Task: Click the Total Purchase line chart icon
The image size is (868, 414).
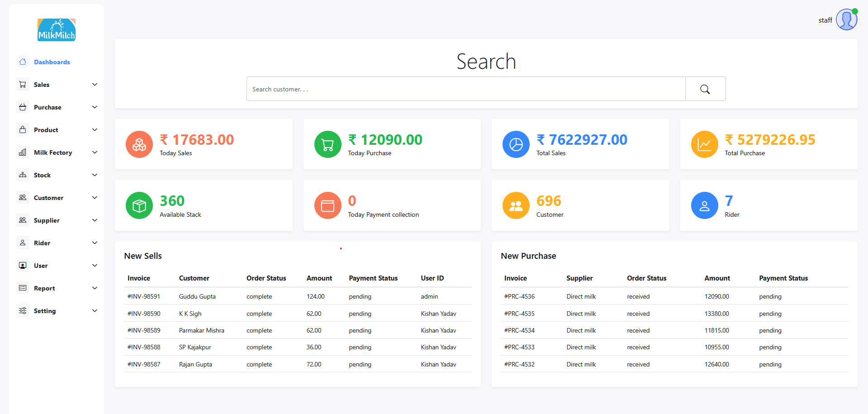Action: pos(704,144)
